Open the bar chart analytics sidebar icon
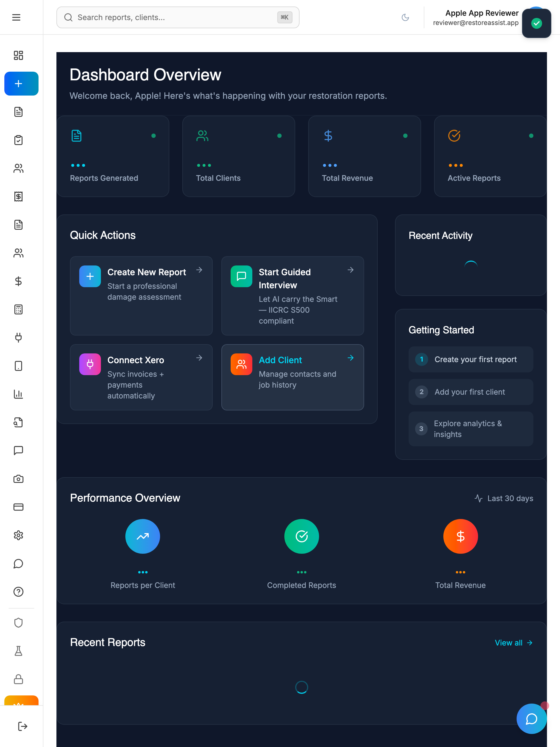Viewport: 560px width, 747px height. pos(18,394)
